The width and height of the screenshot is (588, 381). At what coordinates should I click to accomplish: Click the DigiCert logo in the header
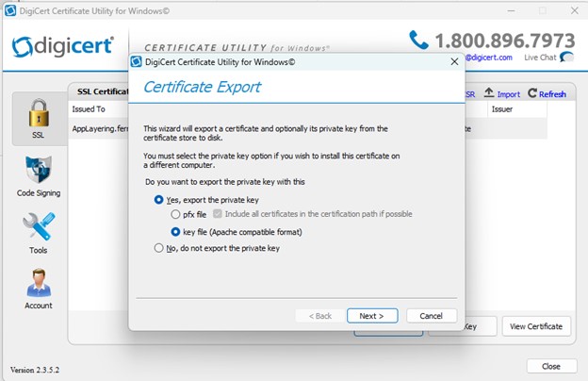point(63,45)
